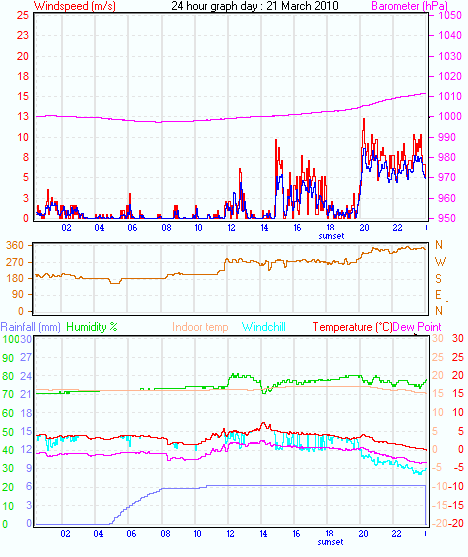Viewport: 468px width, 557px height.
Task: Click the 06 hour tick on wind graph
Action: point(132,228)
